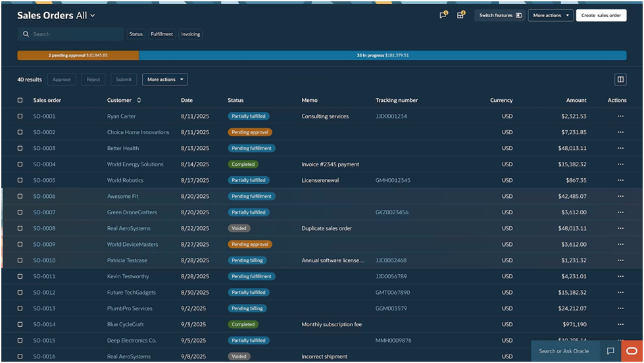This screenshot has width=644, height=363.
Task: Open the top-right More actions dropdown
Action: click(x=551, y=15)
